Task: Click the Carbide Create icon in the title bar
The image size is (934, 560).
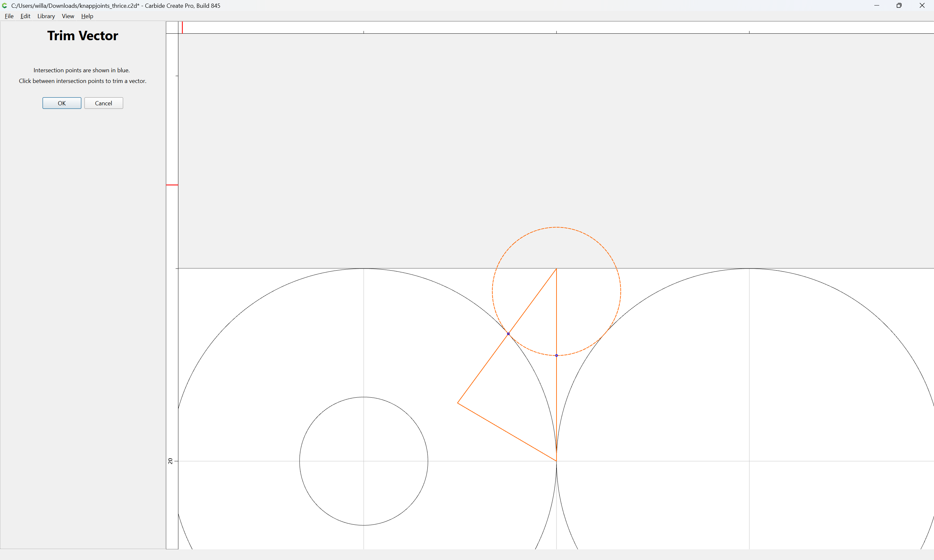Action: [x=5, y=5]
